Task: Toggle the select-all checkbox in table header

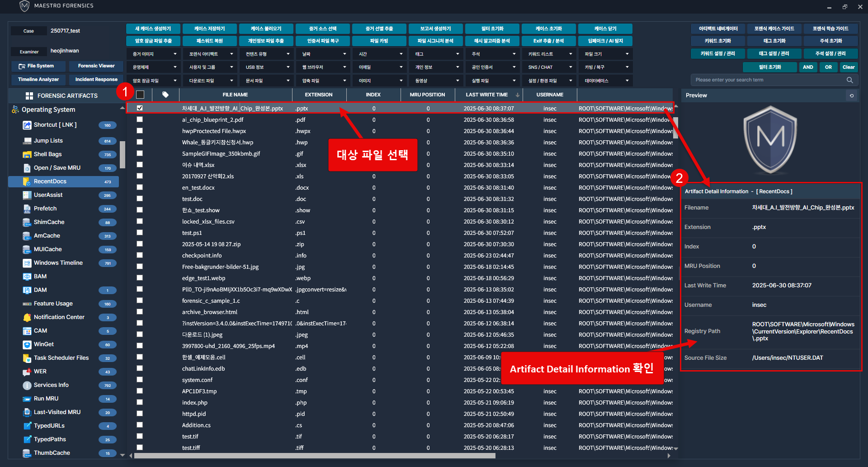Action: pyautogui.click(x=140, y=95)
